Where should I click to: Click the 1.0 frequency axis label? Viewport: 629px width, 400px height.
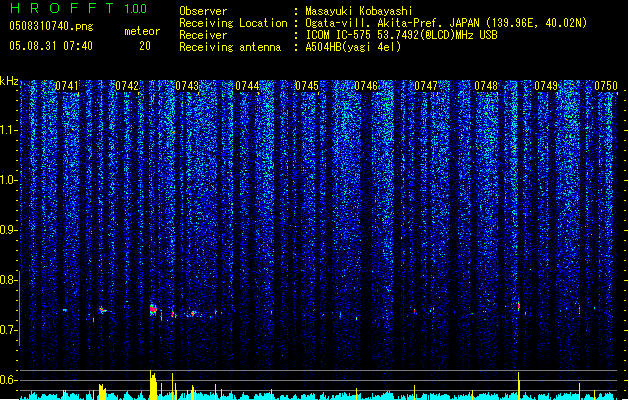9,180
